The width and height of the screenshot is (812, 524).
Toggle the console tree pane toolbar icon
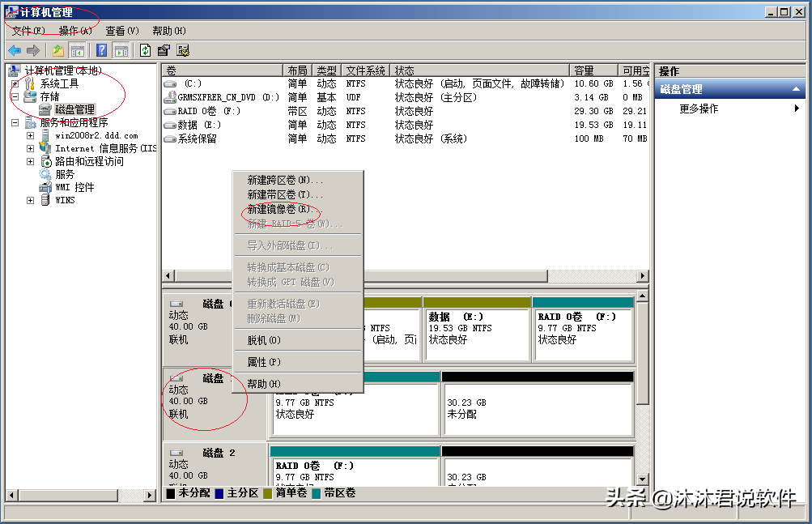[x=78, y=50]
